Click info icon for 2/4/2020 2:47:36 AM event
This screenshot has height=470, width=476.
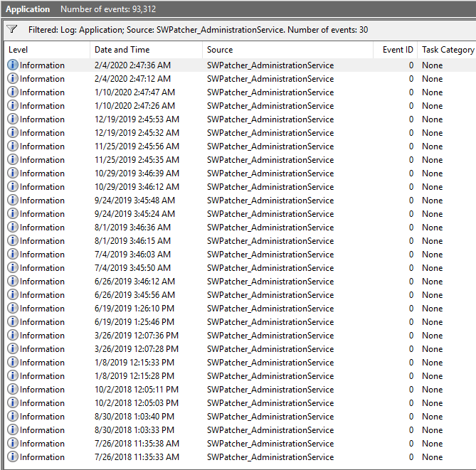12,65
